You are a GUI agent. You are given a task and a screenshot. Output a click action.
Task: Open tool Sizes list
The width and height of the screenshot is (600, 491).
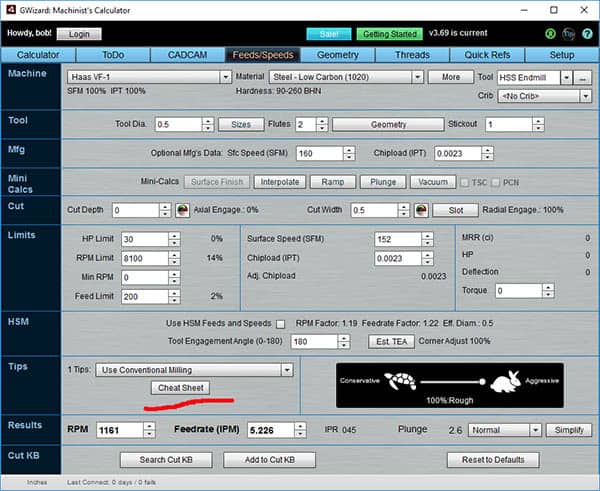pos(241,125)
